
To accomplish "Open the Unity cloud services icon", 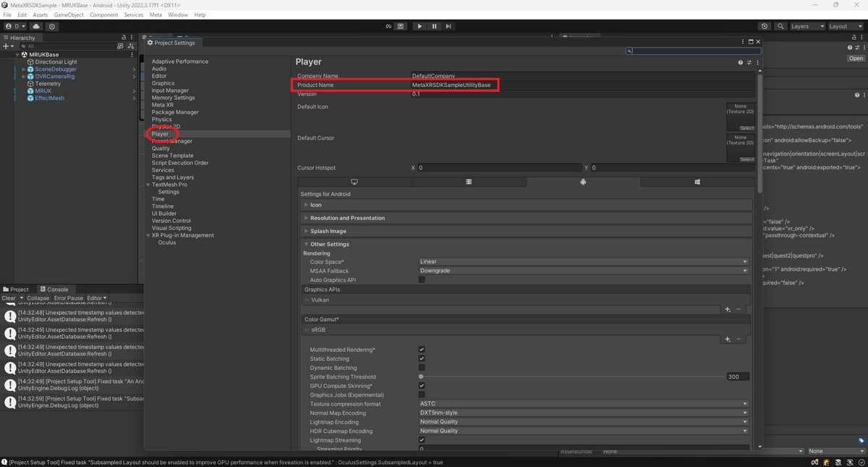I will click(x=36, y=26).
